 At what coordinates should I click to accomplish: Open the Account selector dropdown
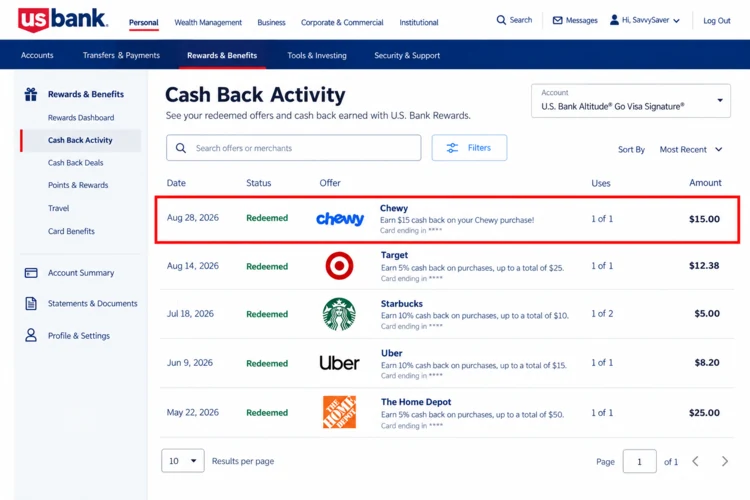click(630, 100)
